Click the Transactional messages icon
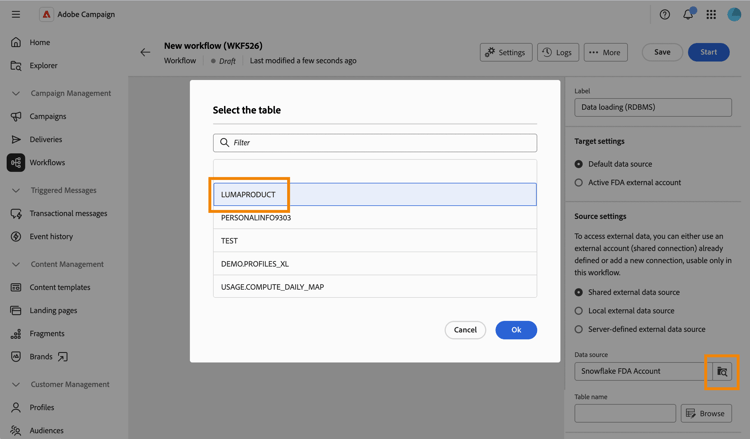Viewport: 750px width, 439px height. (x=16, y=213)
